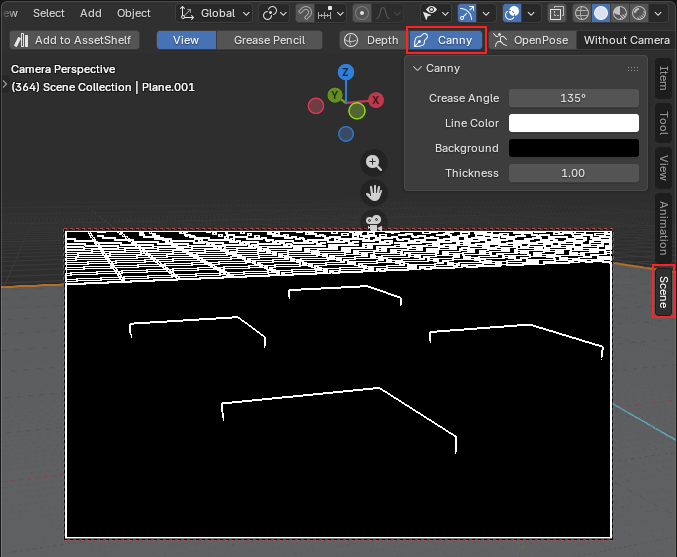Select the View mode button

pyautogui.click(x=186, y=40)
